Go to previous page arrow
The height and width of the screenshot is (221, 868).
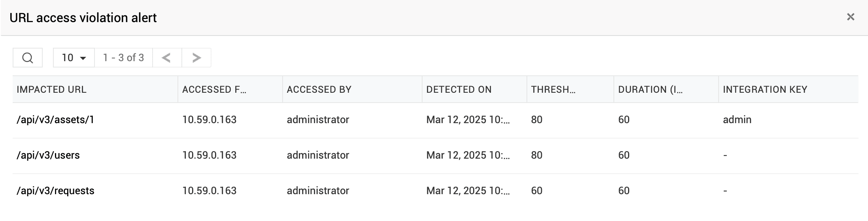[166, 58]
